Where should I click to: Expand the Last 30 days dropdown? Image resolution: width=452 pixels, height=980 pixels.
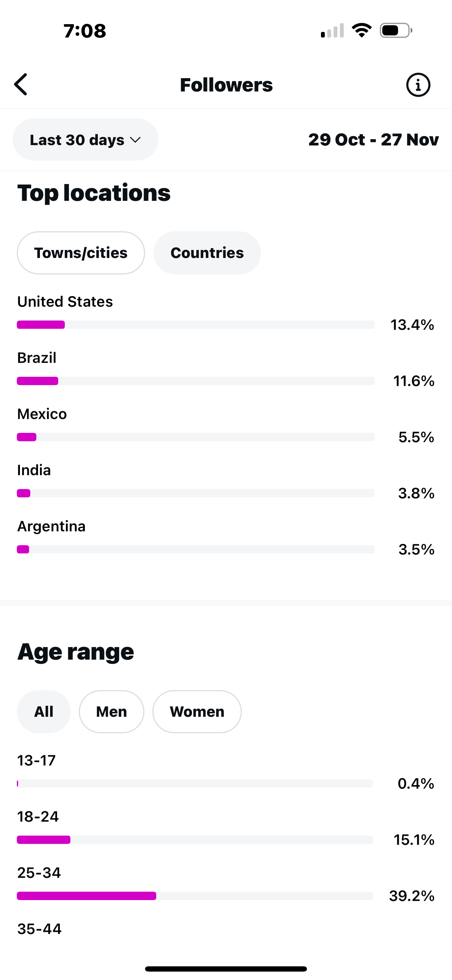85,139
